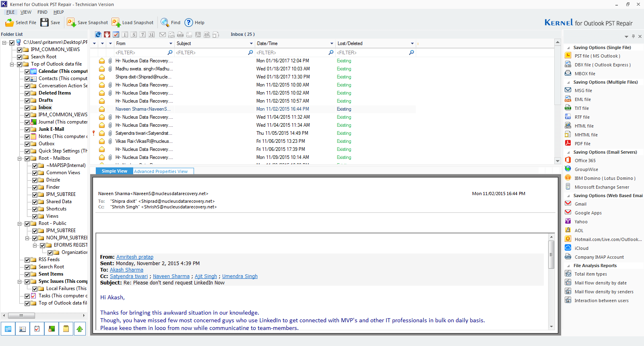
Task: Click the Office 365 icon
Action: click(x=568, y=160)
